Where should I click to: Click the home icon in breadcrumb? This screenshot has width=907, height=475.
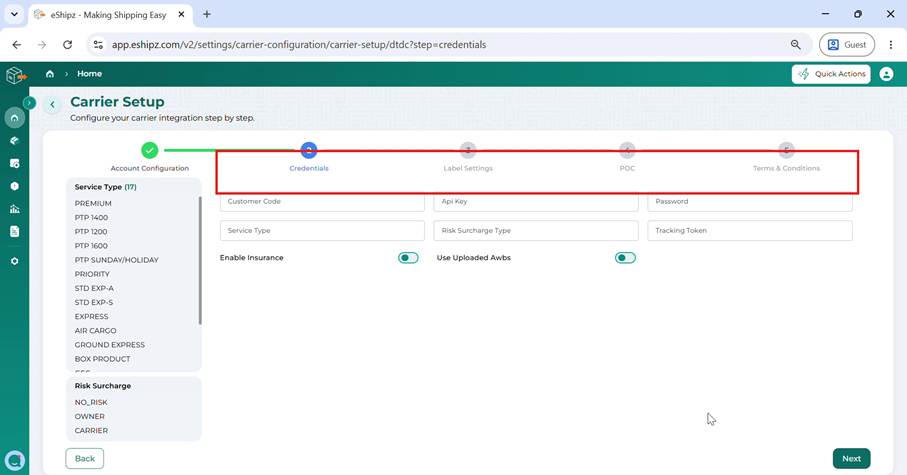[x=50, y=74]
